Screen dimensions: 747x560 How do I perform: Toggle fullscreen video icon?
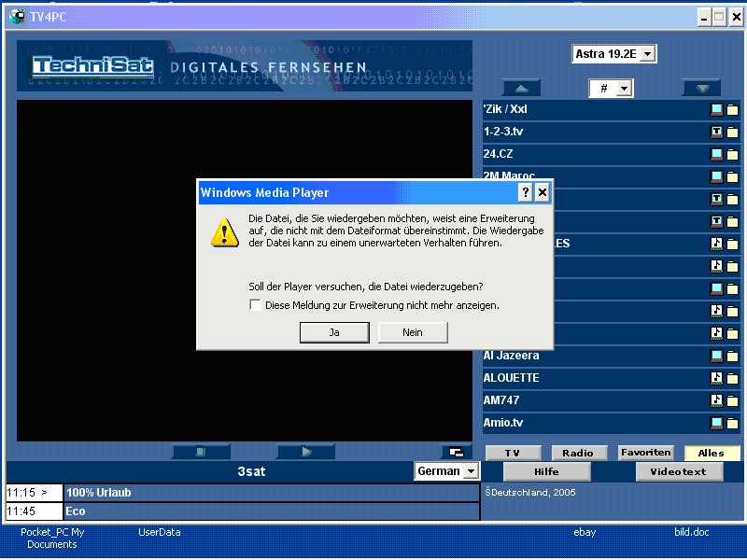[x=456, y=452]
